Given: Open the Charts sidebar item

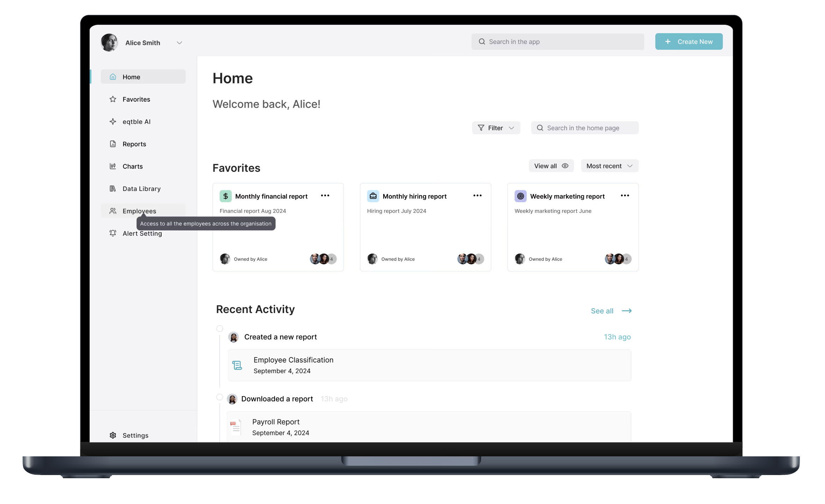Looking at the screenshot, I should tap(133, 166).
